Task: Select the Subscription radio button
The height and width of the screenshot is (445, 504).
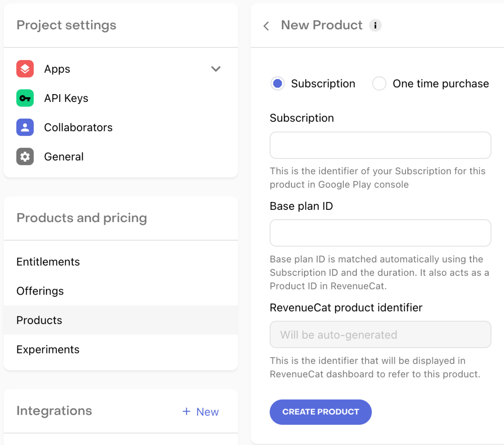Action: pyautogui.click(x=277, y=83)
